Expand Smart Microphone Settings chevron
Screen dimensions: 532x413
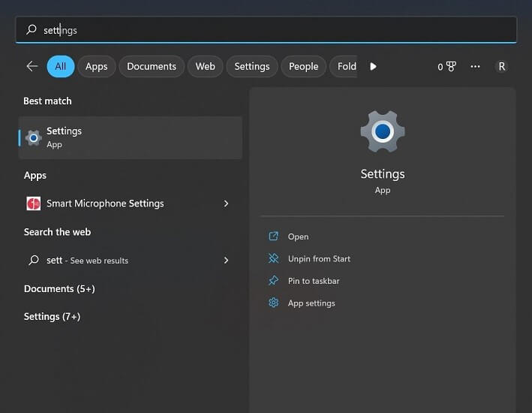[x=226, y=203]
